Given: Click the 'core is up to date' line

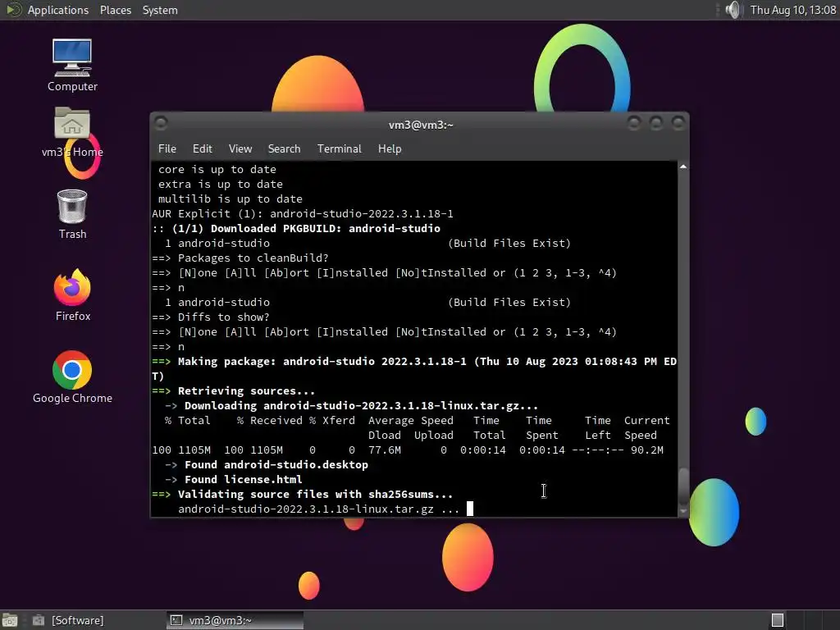Looking at the screenshot, I should click(217, 169).
